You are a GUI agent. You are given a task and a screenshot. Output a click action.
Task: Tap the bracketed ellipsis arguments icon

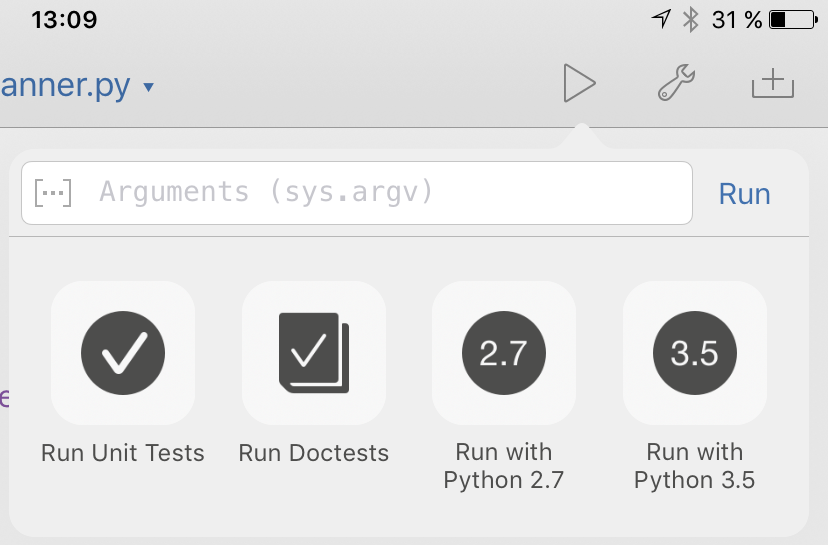coord(53,192)
